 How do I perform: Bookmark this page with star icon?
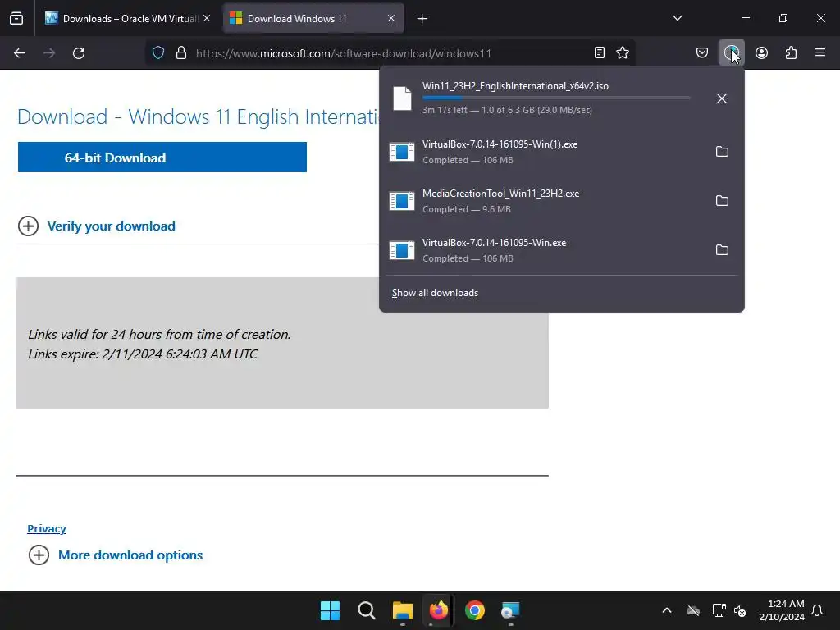pos(623,52)
